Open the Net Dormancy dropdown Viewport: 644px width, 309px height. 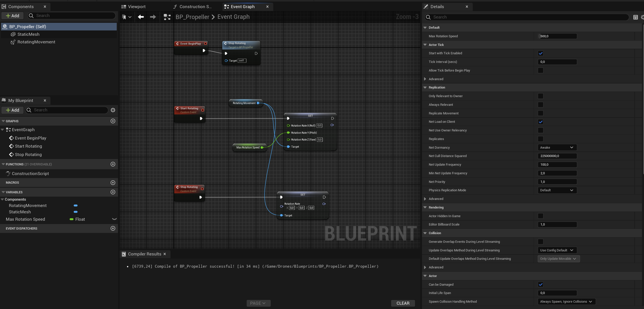[557, 148]
